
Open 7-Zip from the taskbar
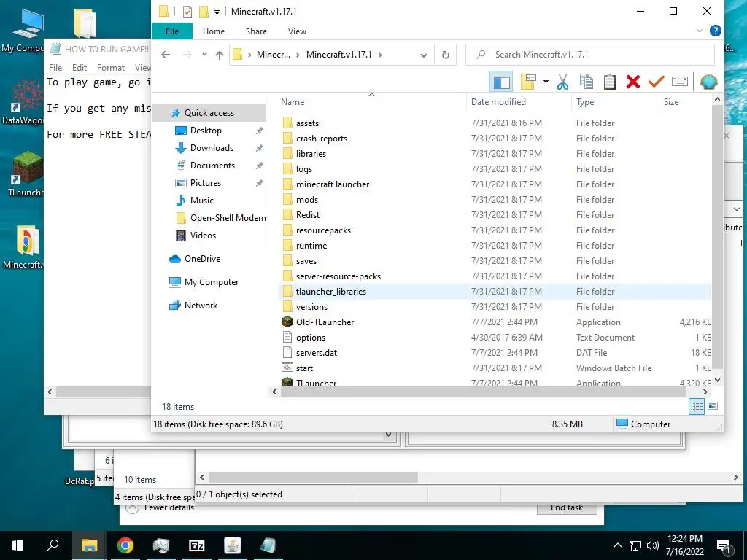(197, 545)
